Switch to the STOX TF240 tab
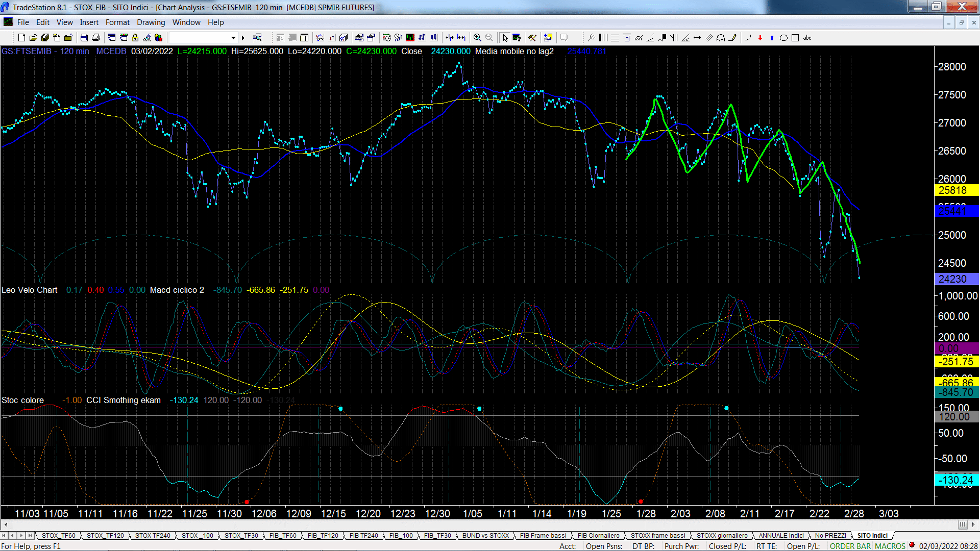Screen dimensions: 980x551 tap(153, 536)
